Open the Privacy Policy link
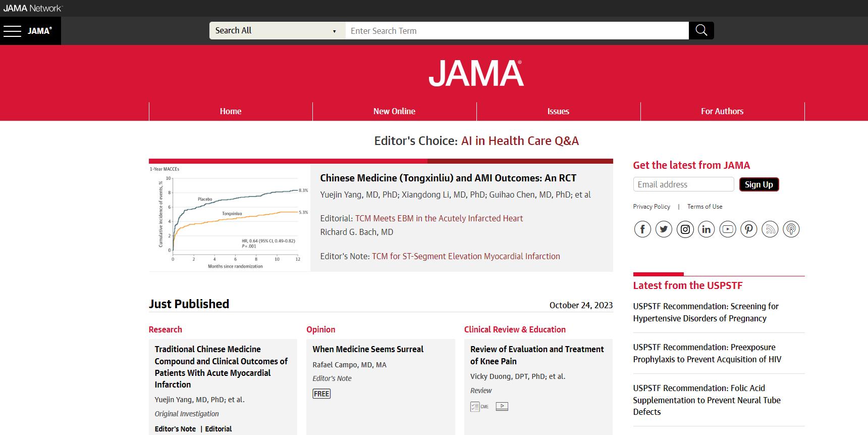Screen dimensions: 868x435 [652, 207]
